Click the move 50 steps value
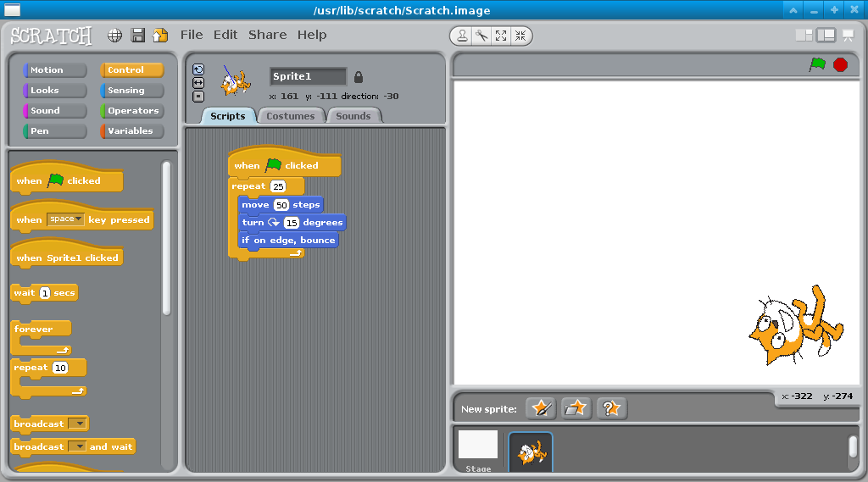This screenshot has height=482, width=868. pyautogui.click(x=281, y=205)
